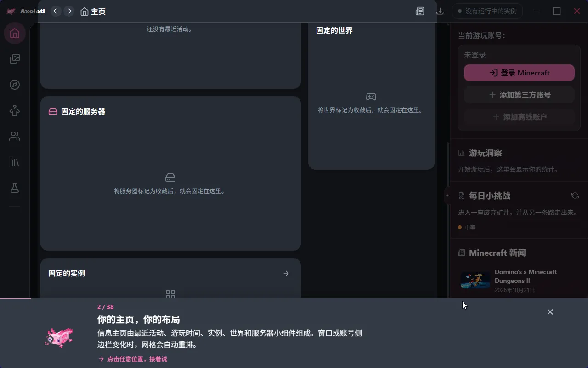Viewport: 588px width, 368px height.
Task: Click the 2 / 38 tutorial step counter
Action: (x=106, y=307)
